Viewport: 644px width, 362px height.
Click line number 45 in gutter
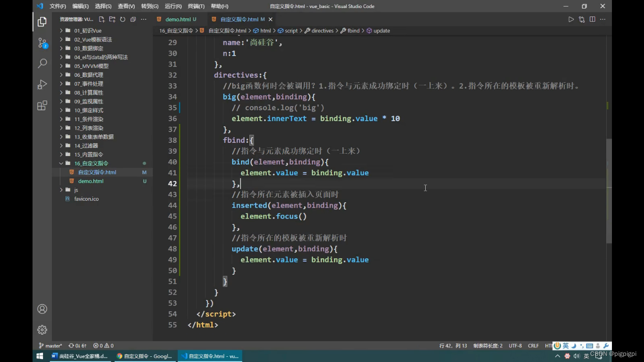(172, 216)
